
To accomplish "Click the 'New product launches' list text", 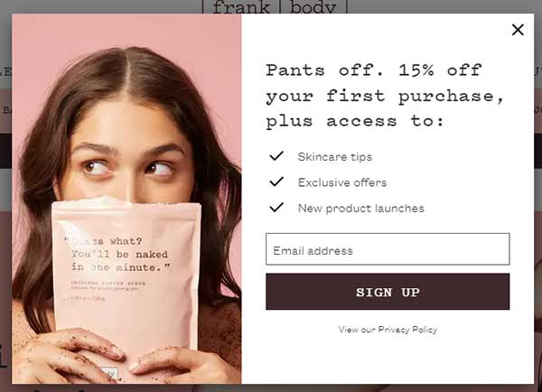I will (360, 208).
